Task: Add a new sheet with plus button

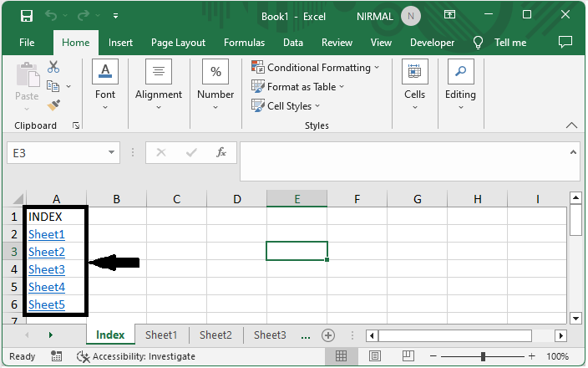Action: pos(328,335)
